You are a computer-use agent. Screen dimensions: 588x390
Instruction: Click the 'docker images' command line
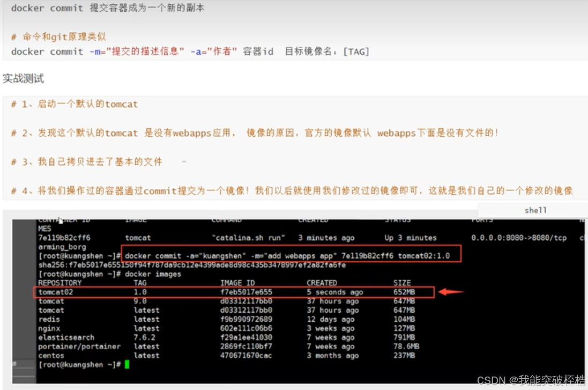tap(153, 274)
